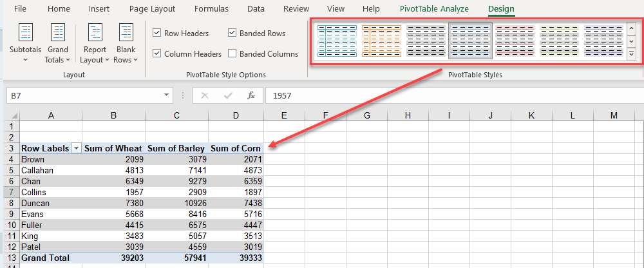
Task: Open the Row Labels filter dropdown
Action: (76, 148)
